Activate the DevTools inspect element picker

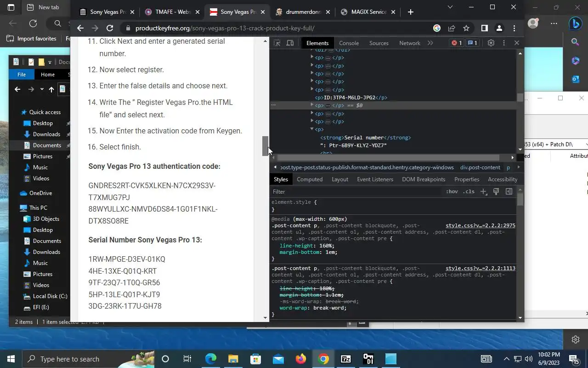click(277, 43)
